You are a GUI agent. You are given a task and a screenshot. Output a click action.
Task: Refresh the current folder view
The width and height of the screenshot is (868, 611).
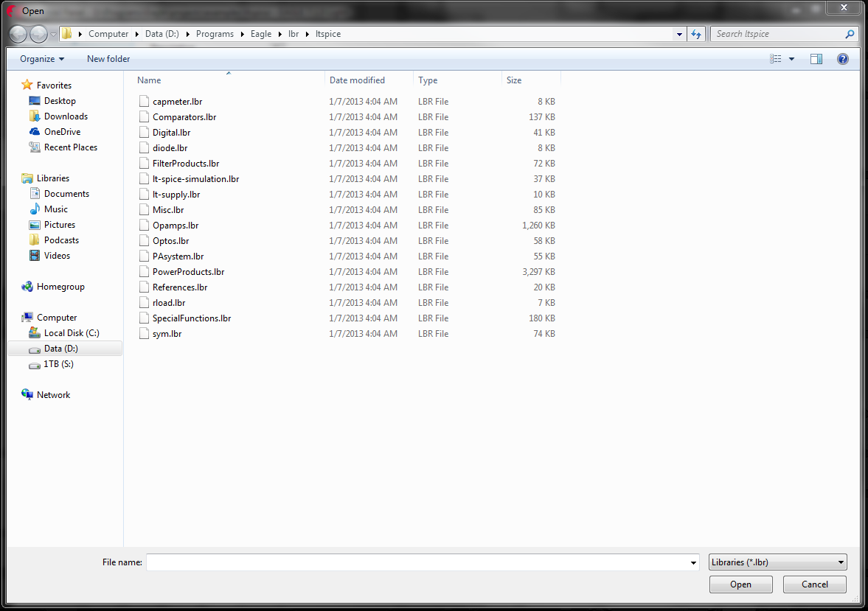coord(696,33)
